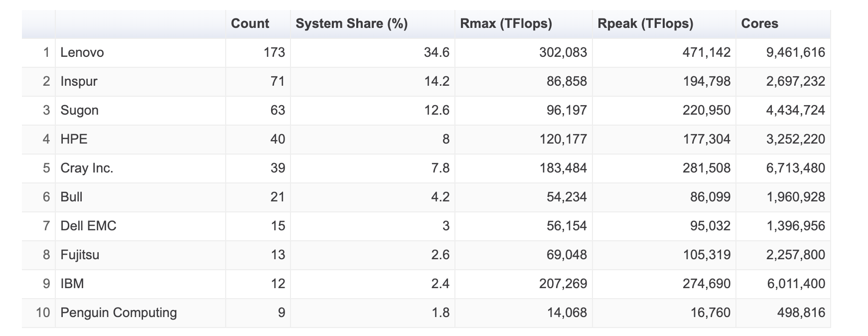Select IBM's Rmax value 207,269
The width and height of the screenshot is (868, 336).
(x=563, y=284)
